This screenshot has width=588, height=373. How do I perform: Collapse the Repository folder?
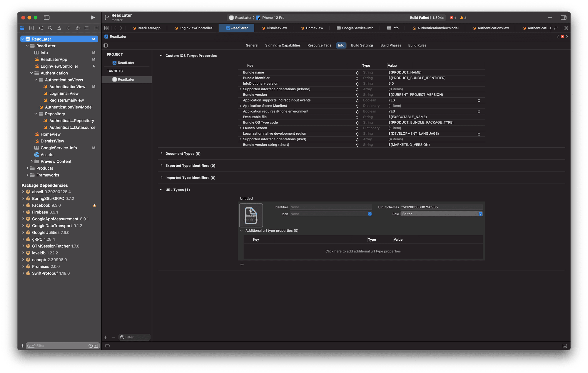point(36,114)
